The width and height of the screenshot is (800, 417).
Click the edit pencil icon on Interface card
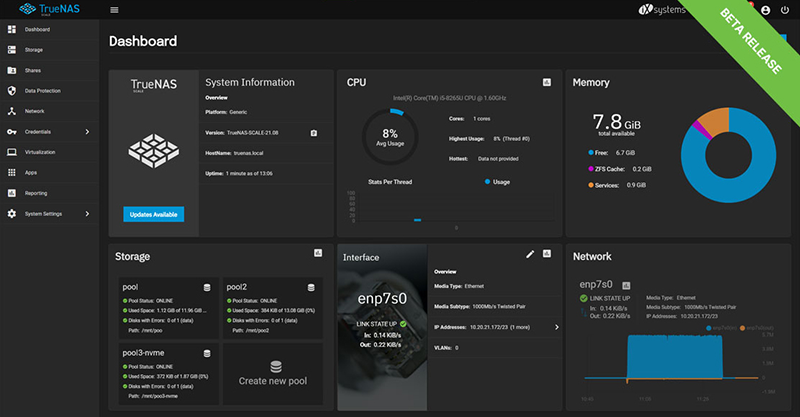[530, 254]
